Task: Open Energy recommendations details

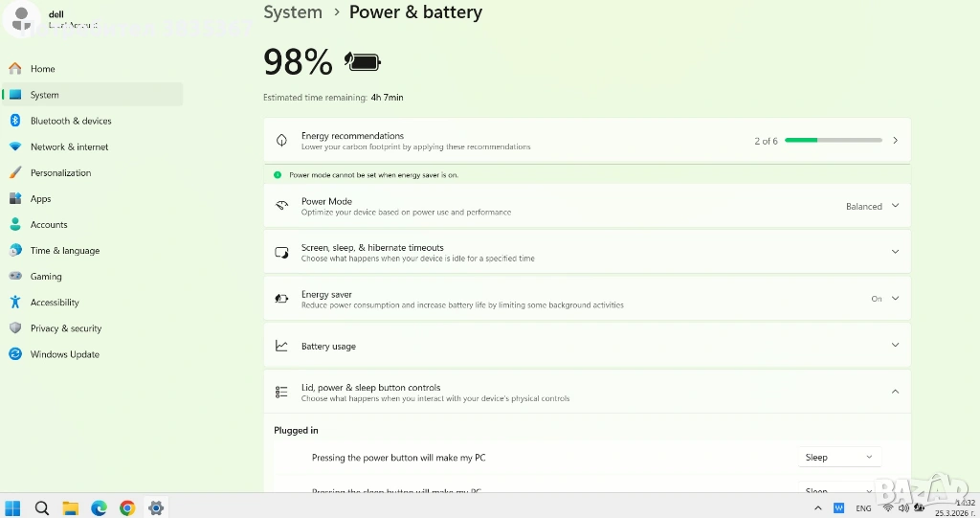Action: 895,141
